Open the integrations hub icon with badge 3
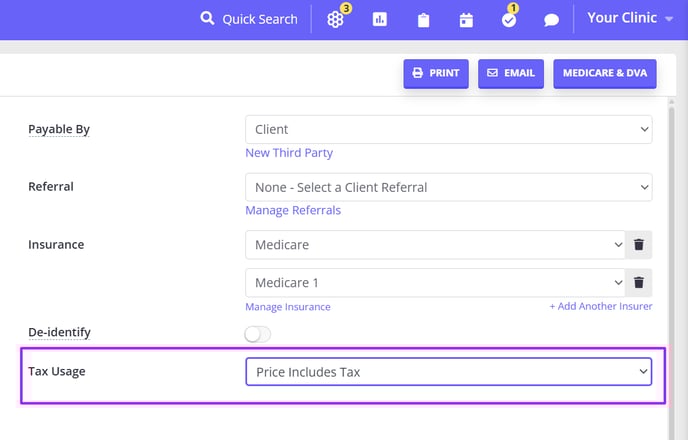Image resolution: width=688 pixels, height=440 pixels. tap(335, 19)
